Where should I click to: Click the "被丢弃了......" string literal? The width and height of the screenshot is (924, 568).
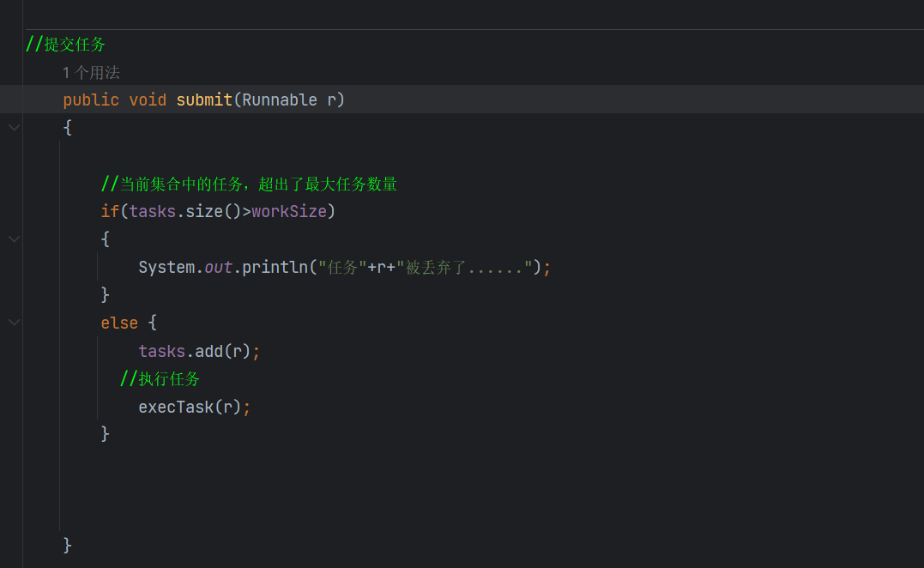click(x=464, y=267)
